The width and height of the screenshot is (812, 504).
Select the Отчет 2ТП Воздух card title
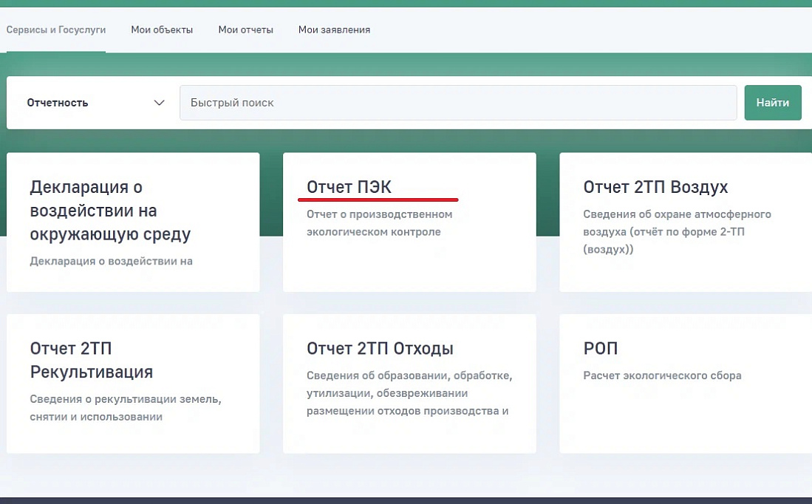point(655,187)
